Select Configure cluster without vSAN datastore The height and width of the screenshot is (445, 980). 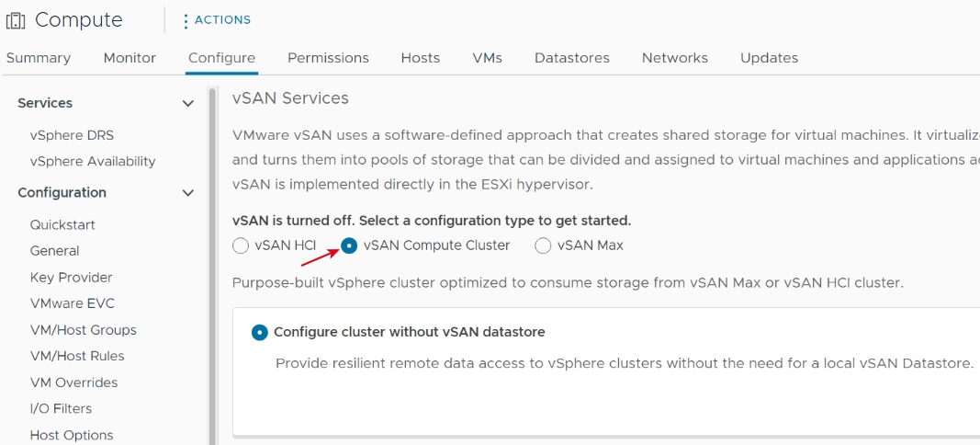[x=259, y=332]
